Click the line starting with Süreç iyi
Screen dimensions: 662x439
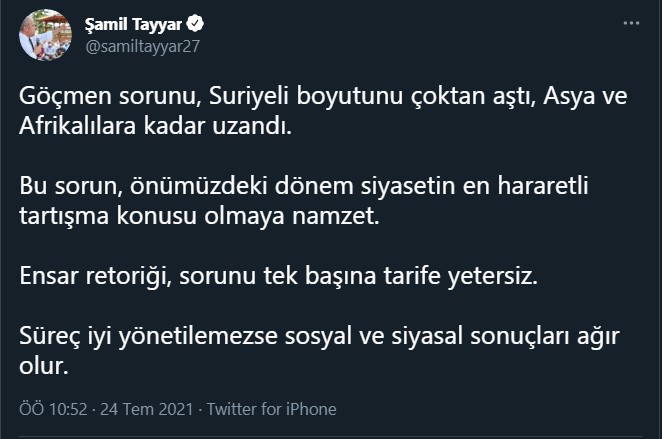[320, 337]
